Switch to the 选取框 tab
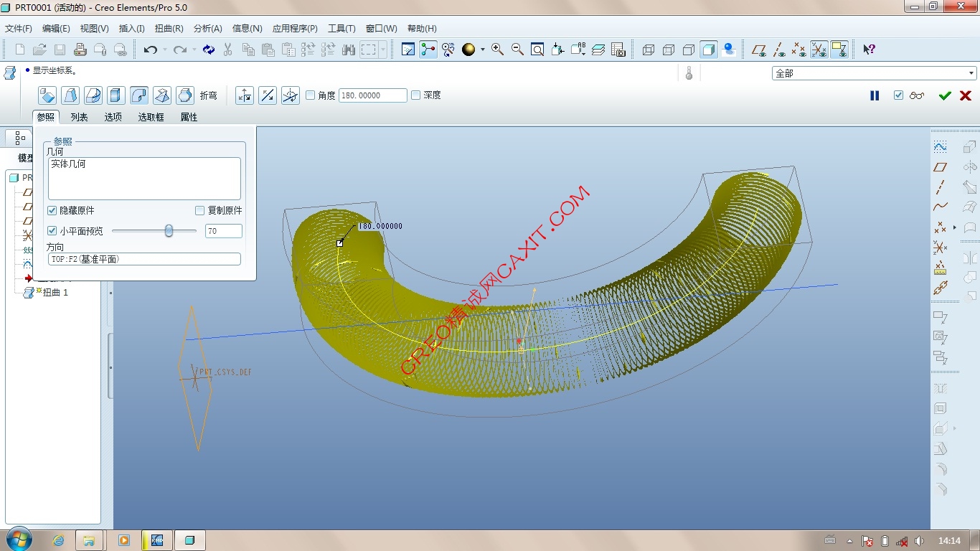 [x=151, y=117]
